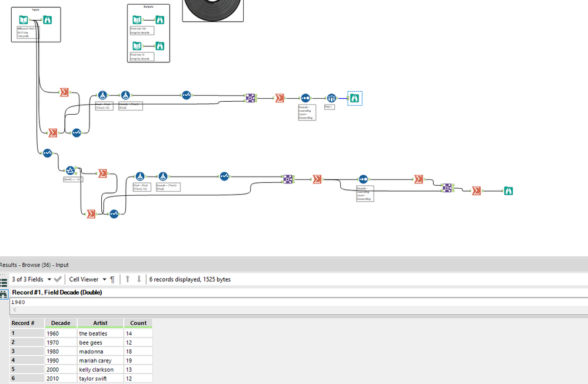Click the Artist column header
588x384 pixels.
pos(100,323)
